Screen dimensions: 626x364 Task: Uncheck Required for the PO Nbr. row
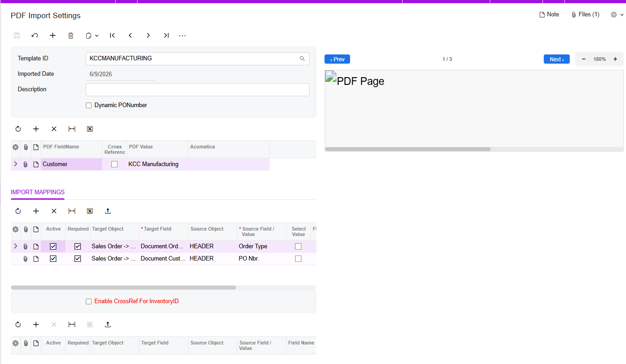pyautogui.click(x=78, y=259)
